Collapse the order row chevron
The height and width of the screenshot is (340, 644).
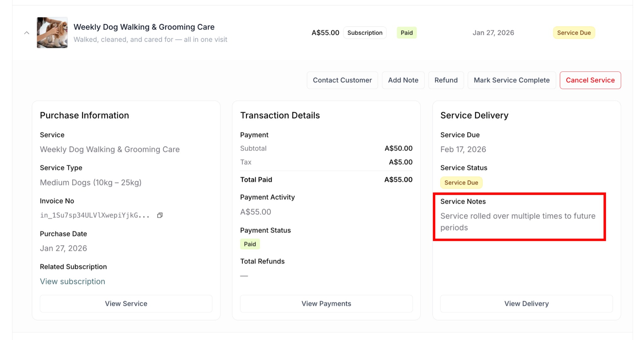click(x=27, y=33)
